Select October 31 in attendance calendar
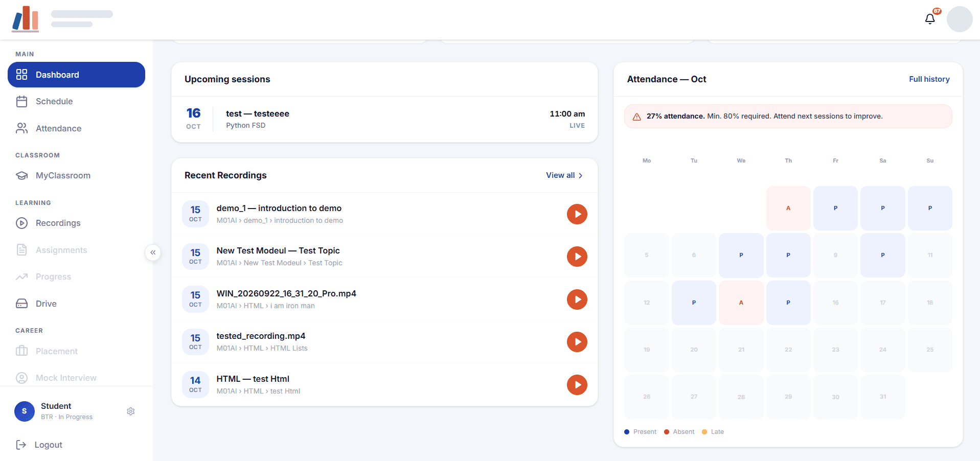The height and width of the screenshot is (461, 980). pyautogui.click(x=883, y=397)
